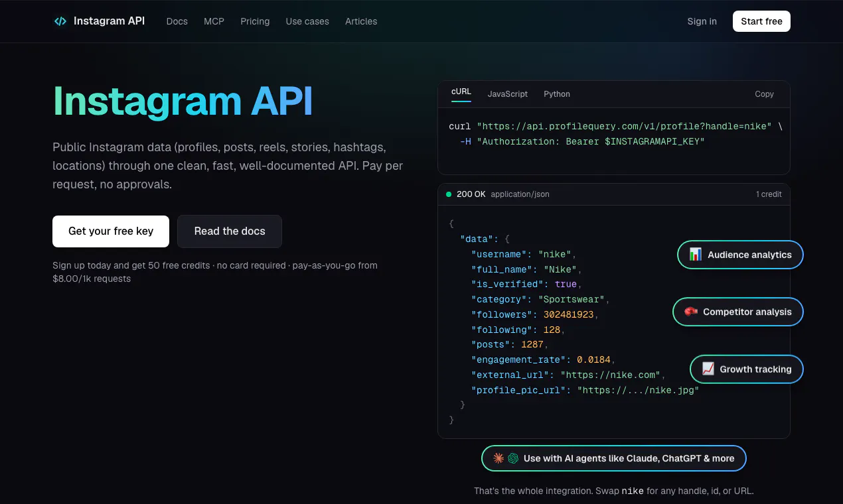The height and width of the screenshot is (504, 843).
Task: Click the Instagram API brand name
Action: pos(109,21)
